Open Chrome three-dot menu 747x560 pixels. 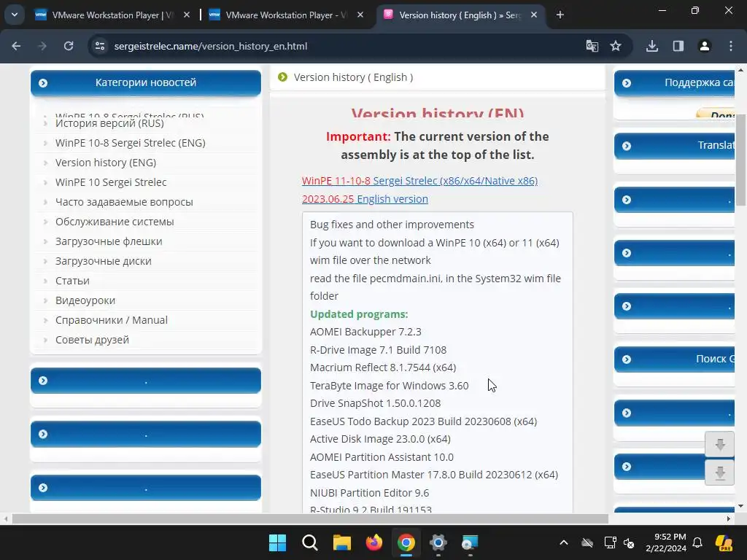[731, 46]
